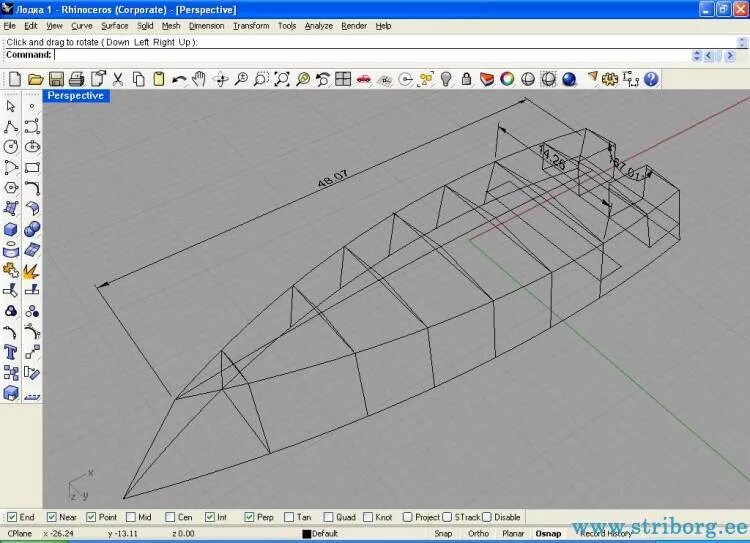
Task: Select the Polyline tool in sidebar
Action: (11, 127)
